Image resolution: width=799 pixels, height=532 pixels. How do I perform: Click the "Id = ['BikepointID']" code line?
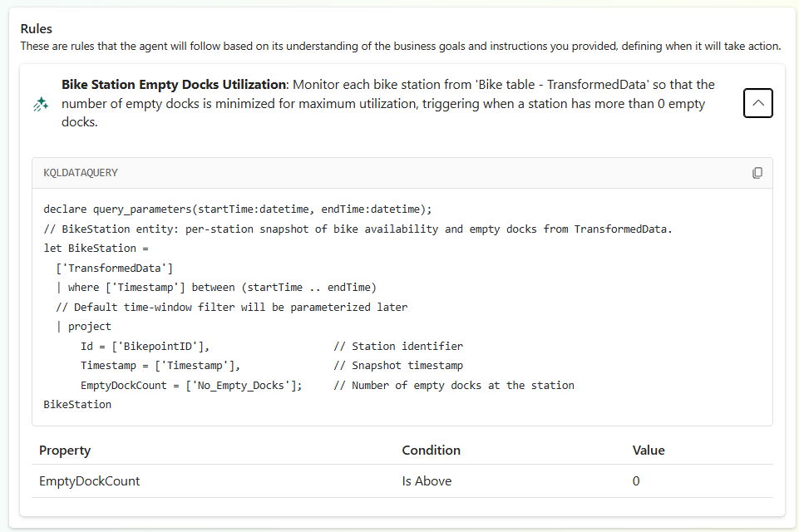point(145,347)
